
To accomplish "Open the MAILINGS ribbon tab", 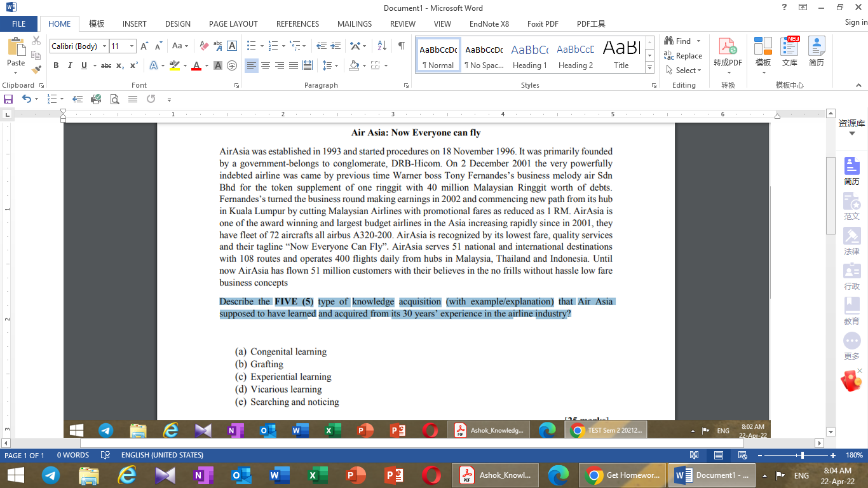I will pyautogui.click(x=354, y=24).
